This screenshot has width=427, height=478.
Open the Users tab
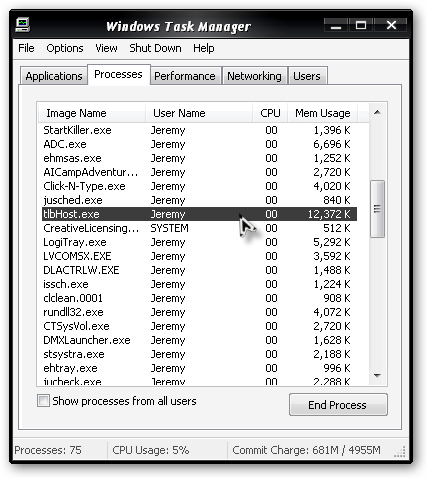point(307,76)
